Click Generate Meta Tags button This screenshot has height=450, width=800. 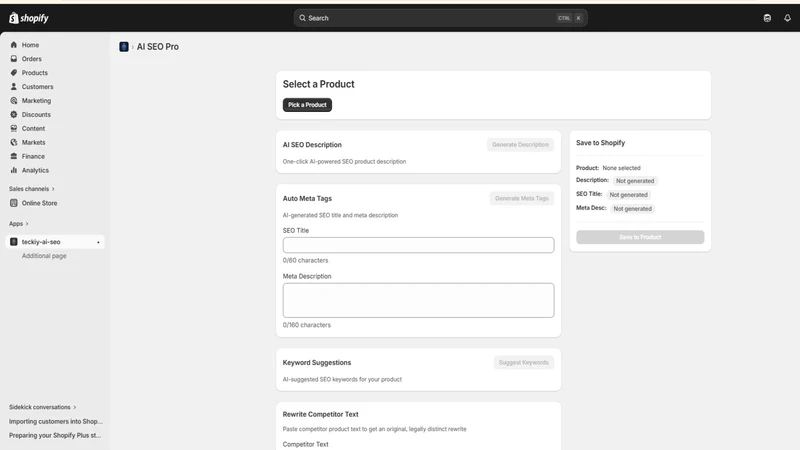pyautogui.click(x=521, y=198)
